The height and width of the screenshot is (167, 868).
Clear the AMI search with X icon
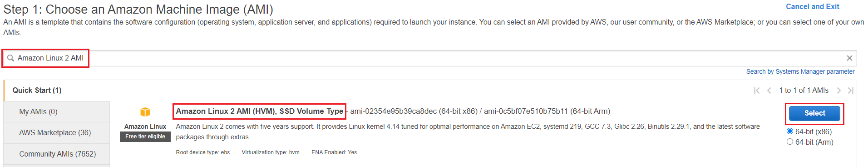[x=849, y=58]
